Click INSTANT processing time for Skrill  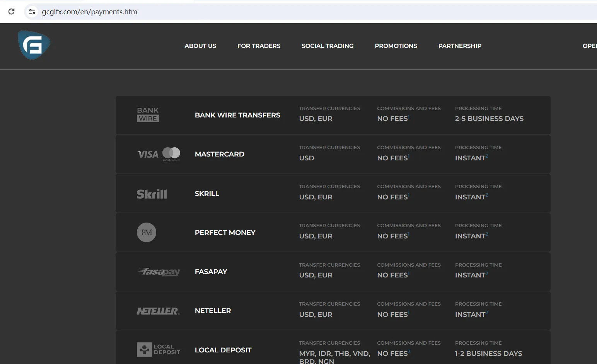pyautogui.click(x=470, y=197)
